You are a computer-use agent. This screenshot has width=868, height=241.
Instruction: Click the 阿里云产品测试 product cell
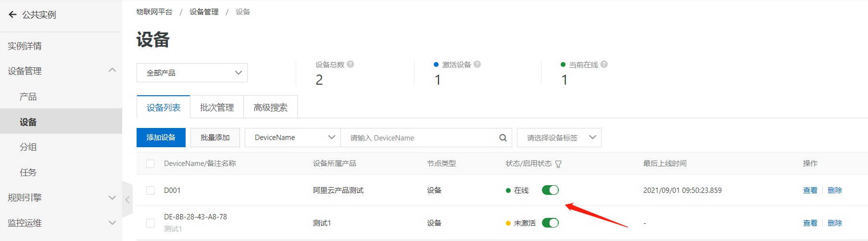click(x=338, y=190)
